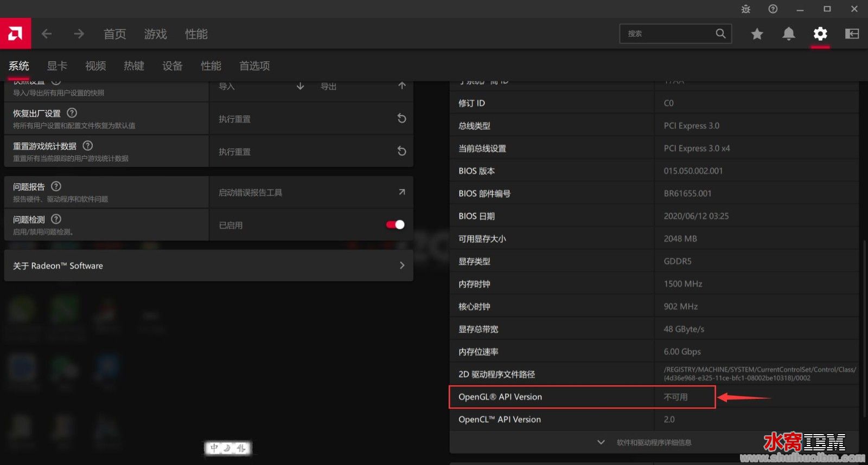Click 当前总线设置 value PCI Express 3.0 x4
The width and height of the screenshot is (868, 465).
697,148
